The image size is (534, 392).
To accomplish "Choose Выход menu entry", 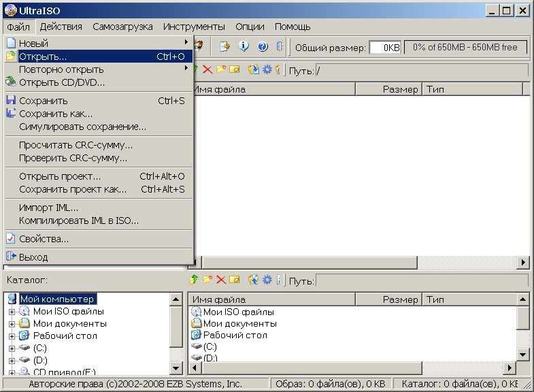I will click(99, 257).
